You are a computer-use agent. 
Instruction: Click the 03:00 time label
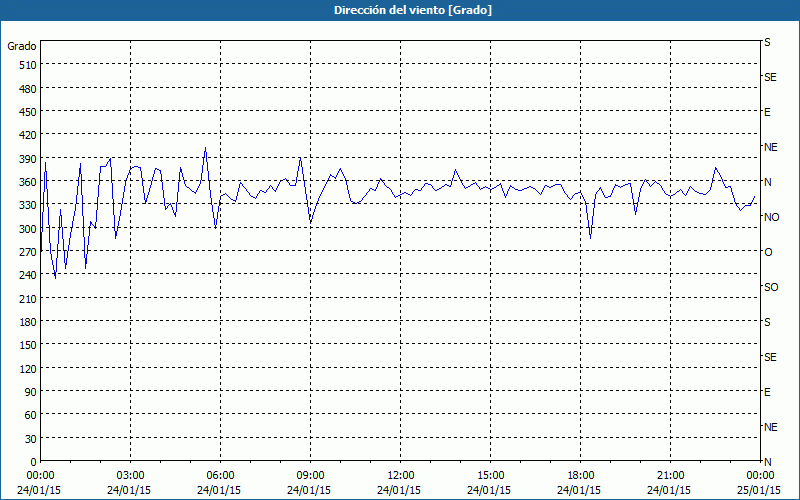[130, 476]
